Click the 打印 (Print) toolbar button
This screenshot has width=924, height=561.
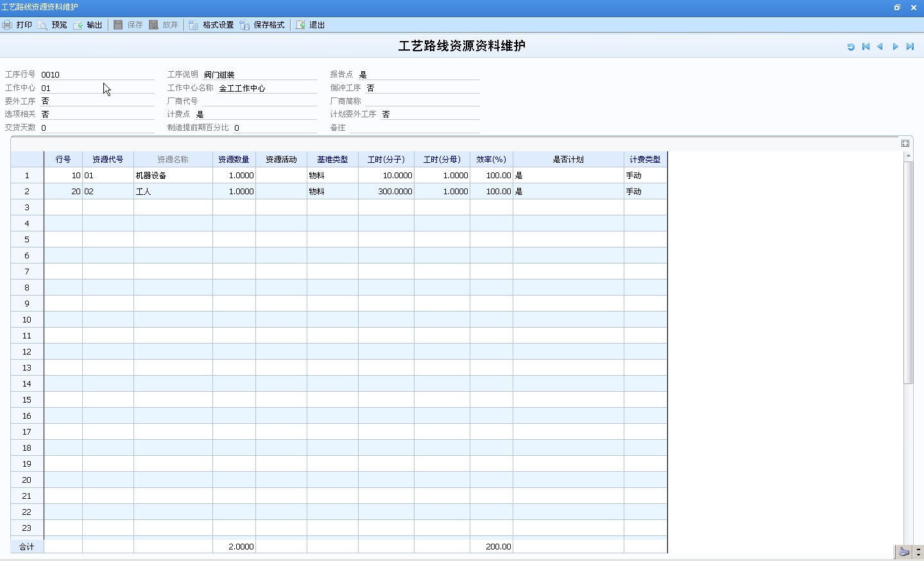[17, 25]
